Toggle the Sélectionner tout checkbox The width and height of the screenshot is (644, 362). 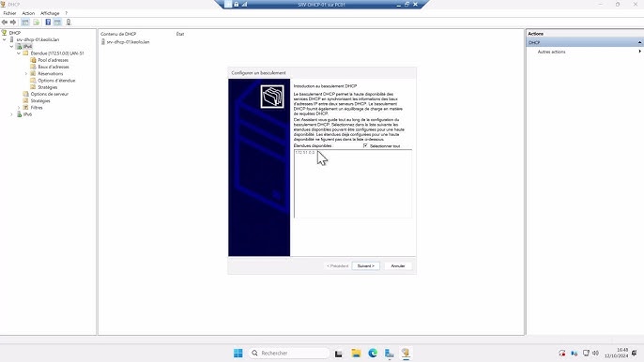pyautogui.click(x=365, y=145)
